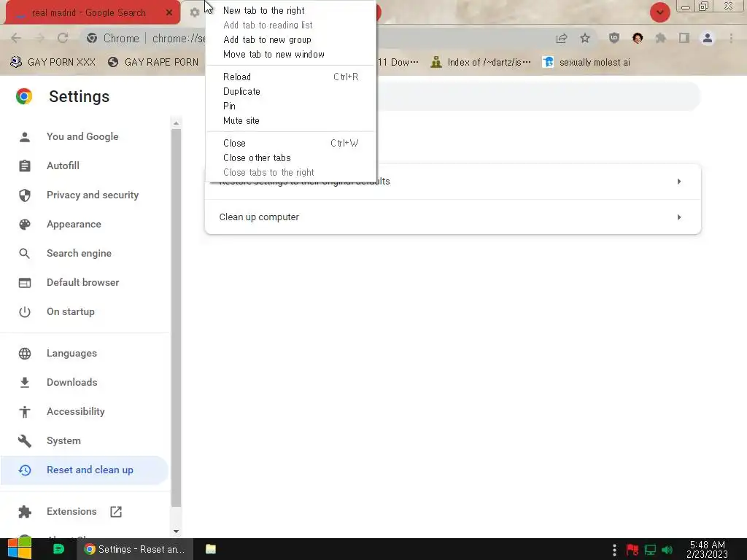Click the Extensions puzzle icon in sidebar
Image resolution: width=747 pixels, height=560 pixels.
click(25, 511)
